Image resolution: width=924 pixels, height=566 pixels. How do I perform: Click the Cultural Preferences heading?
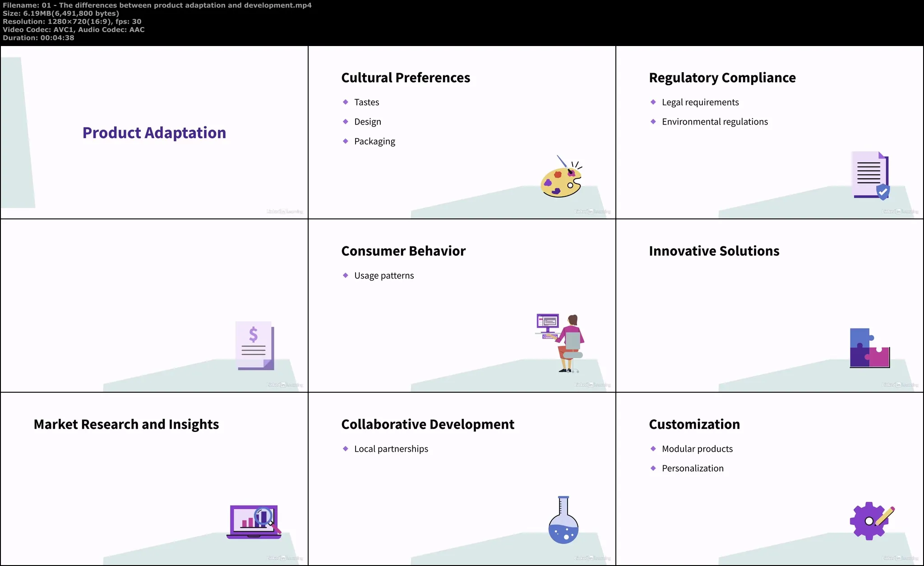[405, 78]
